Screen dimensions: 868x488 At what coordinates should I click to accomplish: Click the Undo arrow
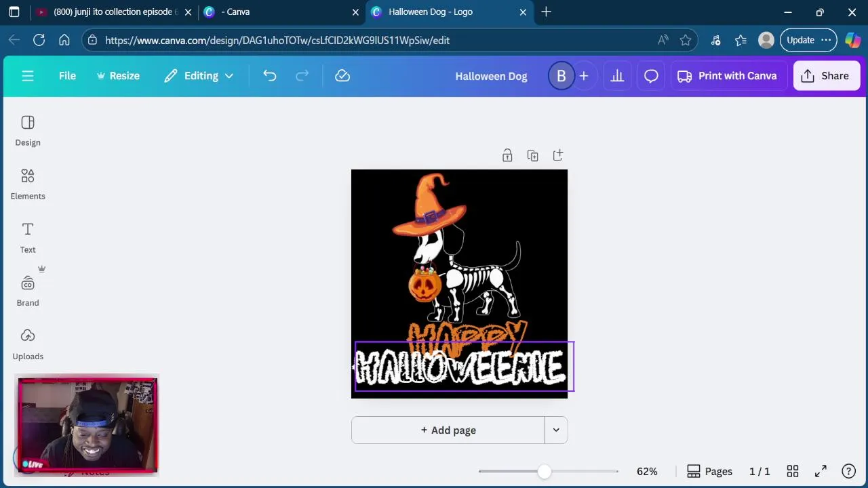coord(270,76)
